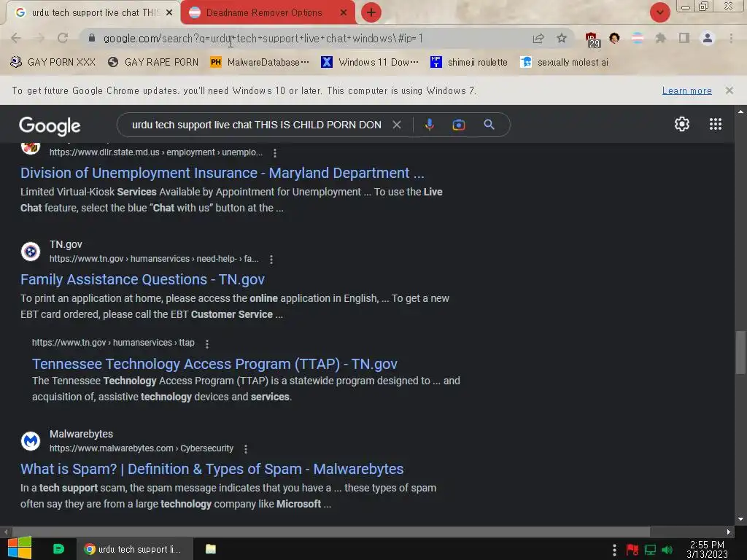Viewport: 747px width, 560px height.
Task: Click the Malwarebytes source name
Action: [82, 434]
